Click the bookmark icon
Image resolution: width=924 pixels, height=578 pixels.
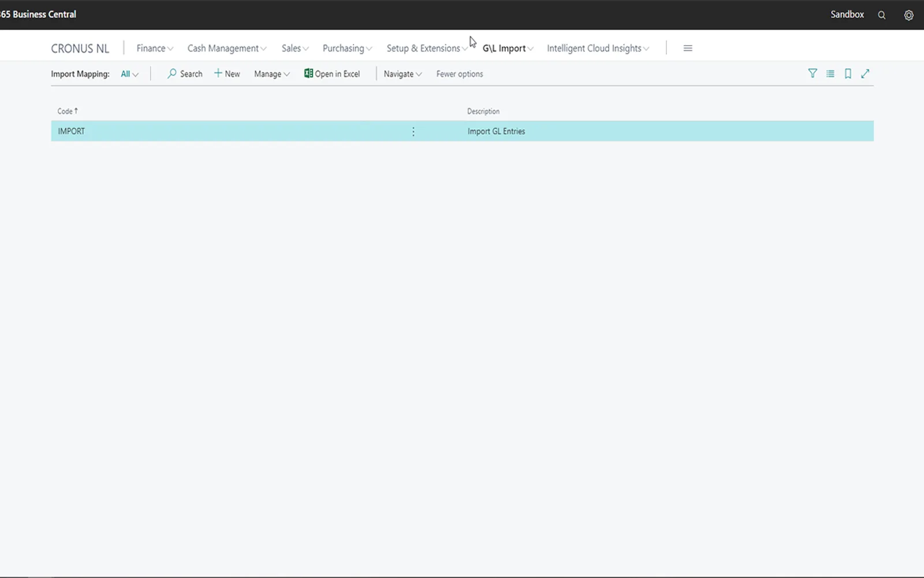[x=848, y=73]
